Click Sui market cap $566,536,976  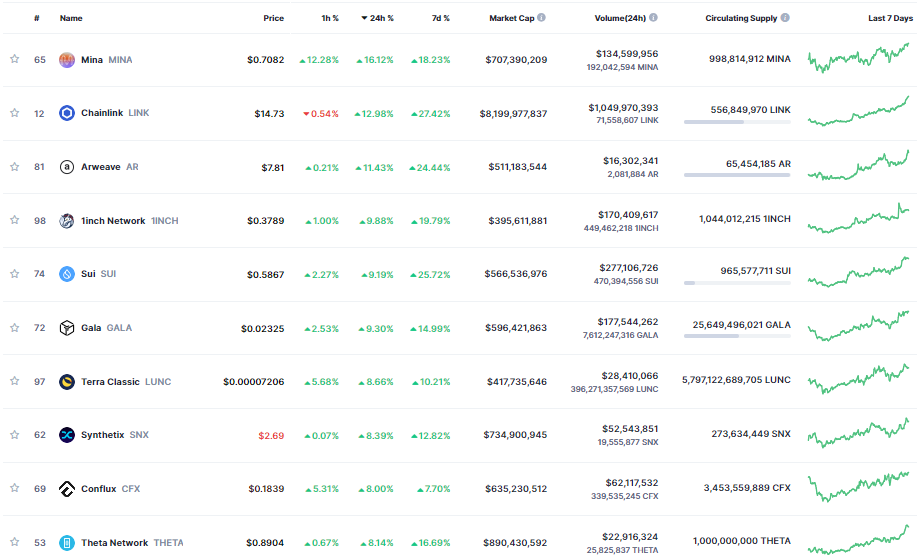click(516, 274)
